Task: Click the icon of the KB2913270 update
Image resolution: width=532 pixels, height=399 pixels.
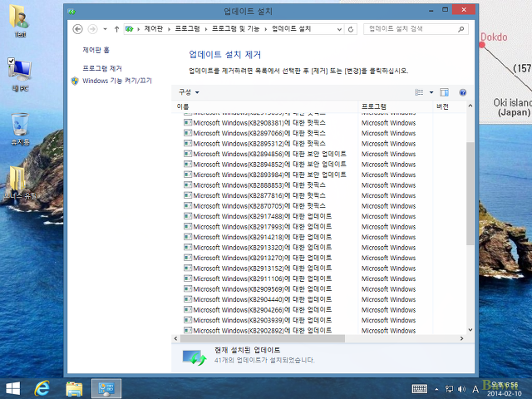Action: click(188, 258)
